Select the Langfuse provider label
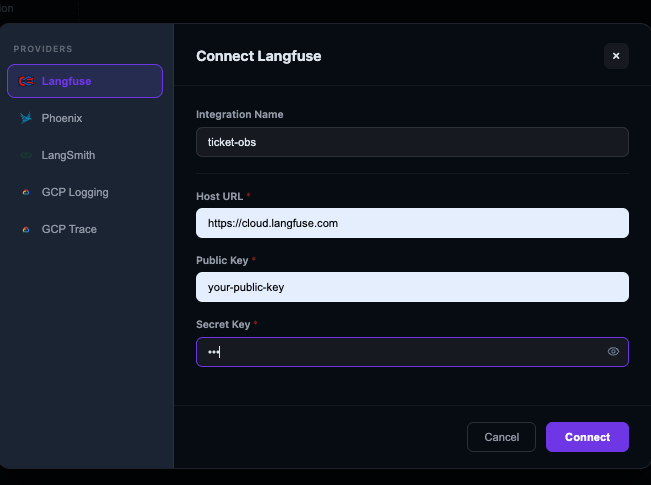The image size is (651, 485). 66,81
